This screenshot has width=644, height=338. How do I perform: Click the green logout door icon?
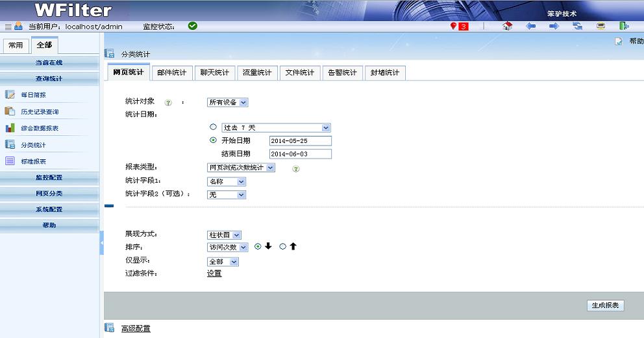tap(623, 26)
